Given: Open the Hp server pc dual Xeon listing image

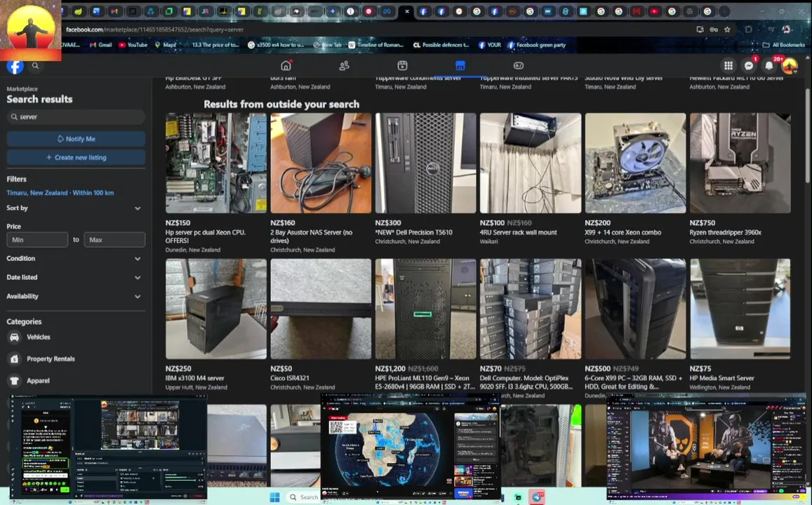Looking at the screenshot, I should pyautogui.click(x=216, y=163).
